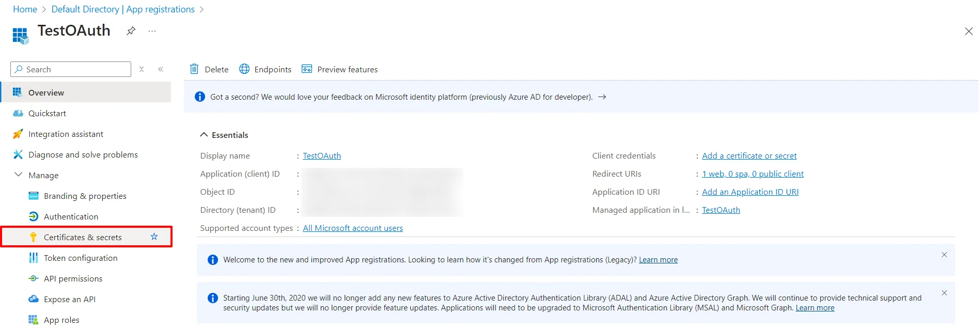Clear the sidebar search with X
This screenshot has width=980, height=329.
[x=142, y=69]
